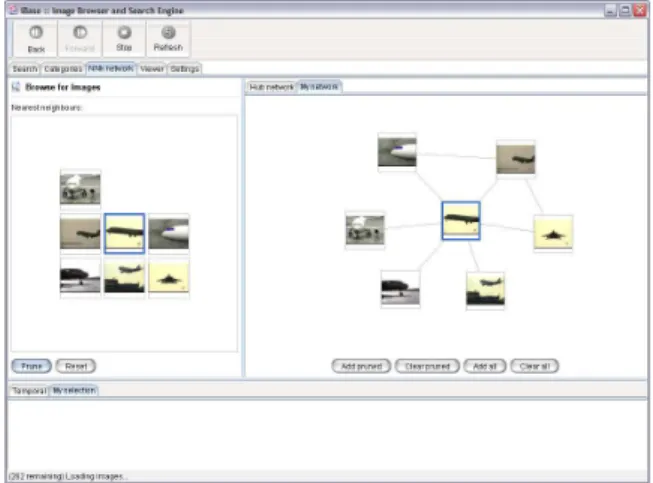
Task: Click the grey flying plane node in network graph
Action: (516, 159)
